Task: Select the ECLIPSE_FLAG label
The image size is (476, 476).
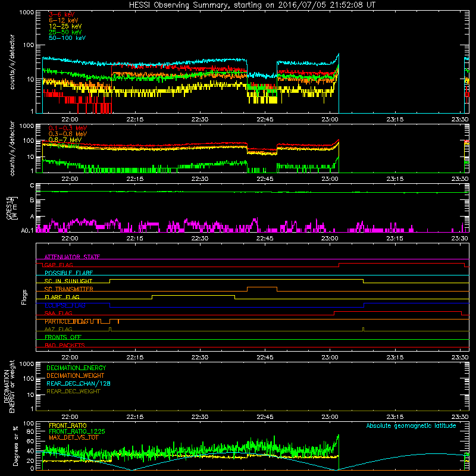Action: coord(65,305)
